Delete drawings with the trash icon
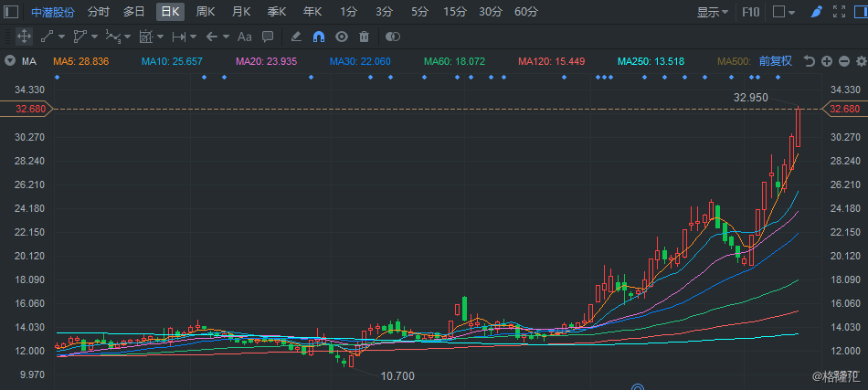The image size is (868, 390). pyautogui.click(x=365, y=37)
